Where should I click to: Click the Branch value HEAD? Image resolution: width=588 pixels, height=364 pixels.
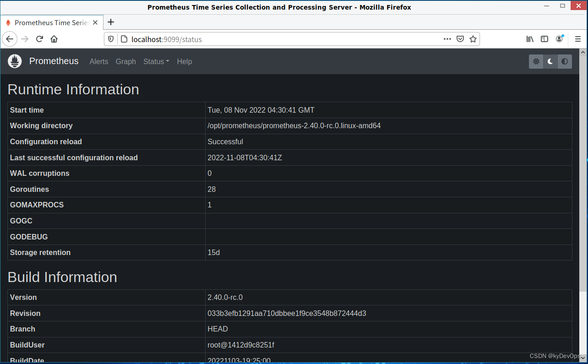click(x=218, y=329)
